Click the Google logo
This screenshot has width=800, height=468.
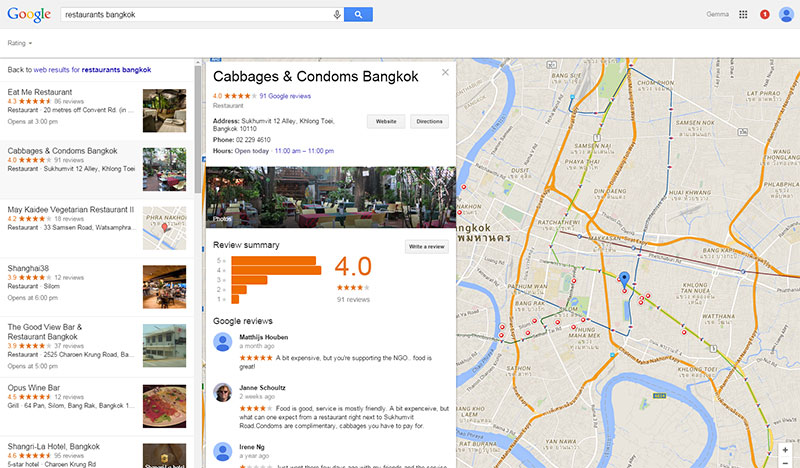pos(29,15)
